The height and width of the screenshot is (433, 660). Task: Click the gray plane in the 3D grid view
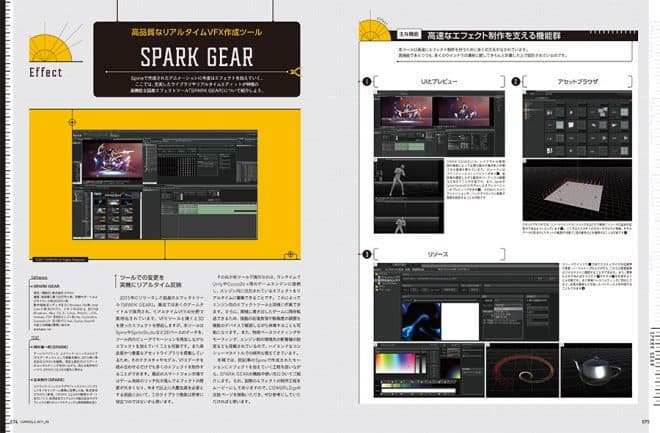pyautogui.click(x=575, y=196)
